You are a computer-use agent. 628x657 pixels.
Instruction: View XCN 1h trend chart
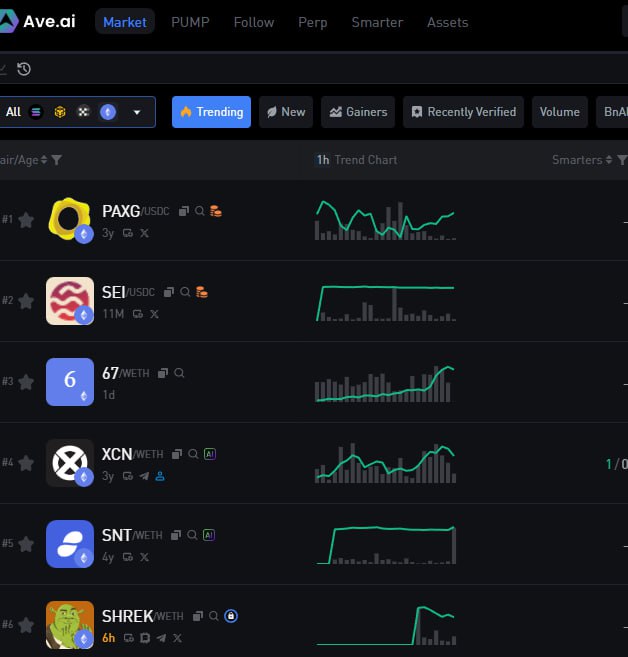click(385, 463)
